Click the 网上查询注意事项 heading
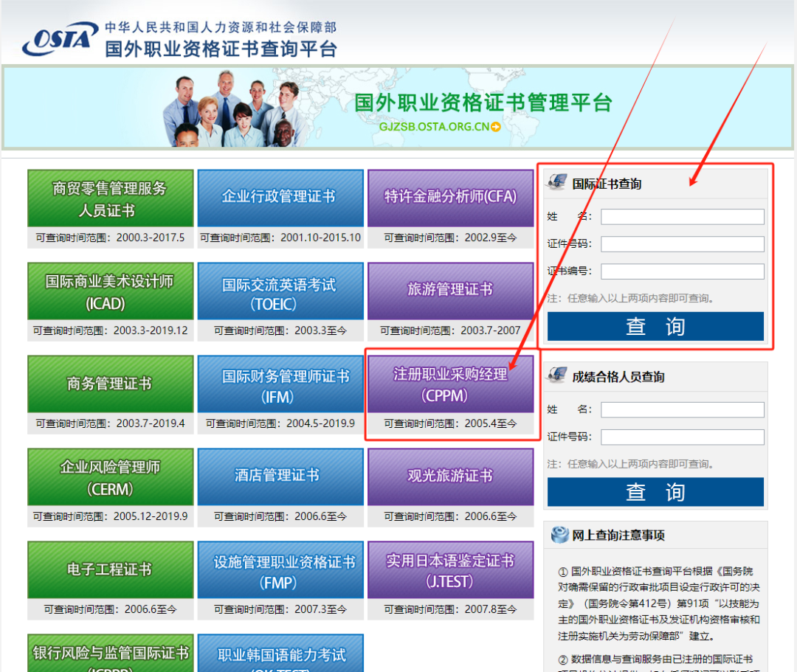 tap(618, 536)
